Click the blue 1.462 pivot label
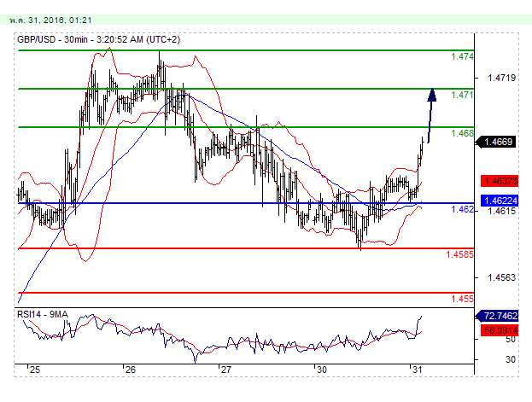Viewport: 532px width, 402px height. coord(462,209)
